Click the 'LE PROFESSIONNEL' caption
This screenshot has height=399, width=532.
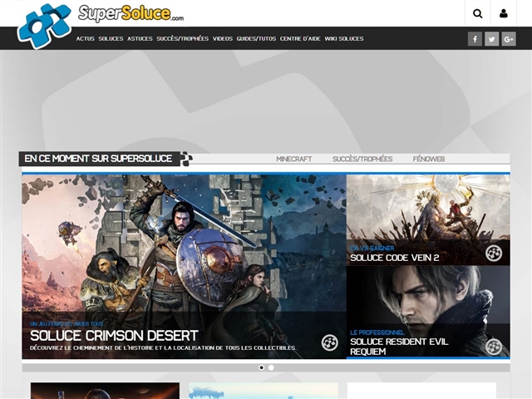(377, 332)
